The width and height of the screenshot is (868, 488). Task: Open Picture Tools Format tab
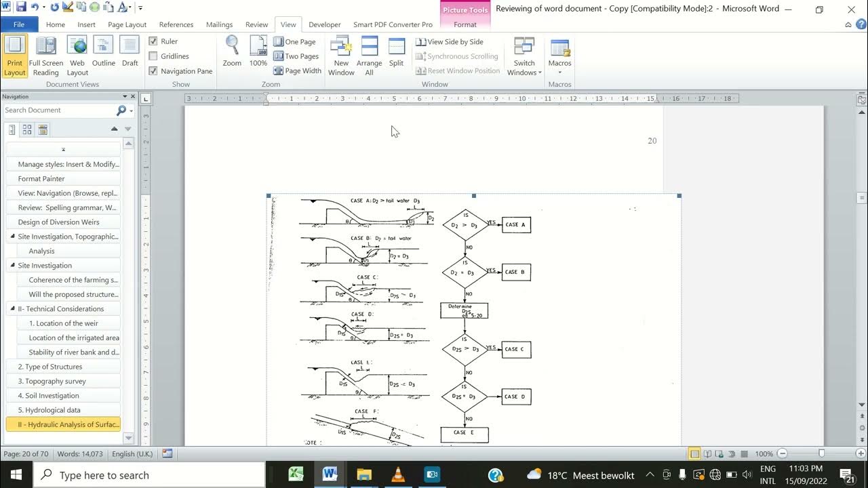coord(465,24)
